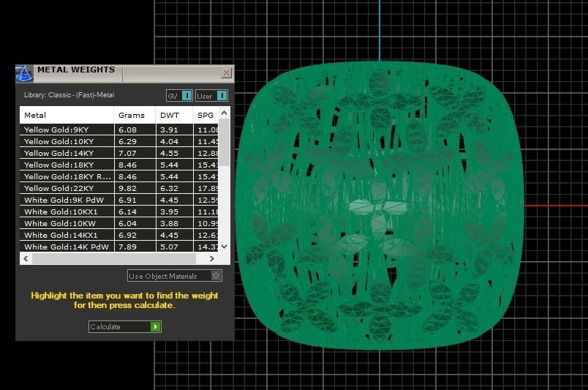Click the DWT column header
This screenshot has height=390, width=588.
tap(174, 115)
